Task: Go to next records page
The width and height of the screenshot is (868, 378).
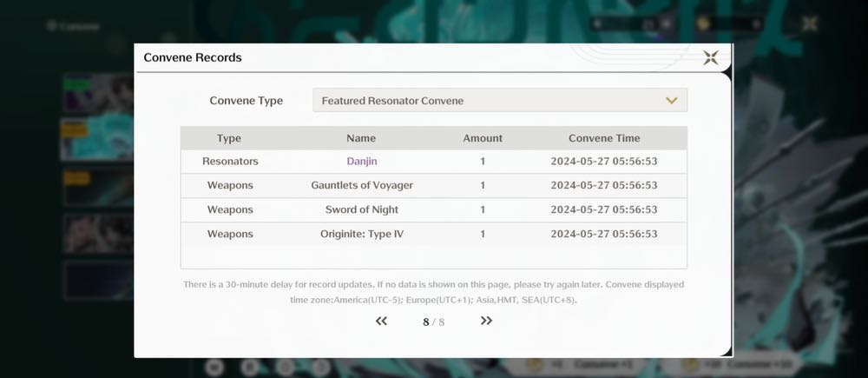Action: point(486,321)
